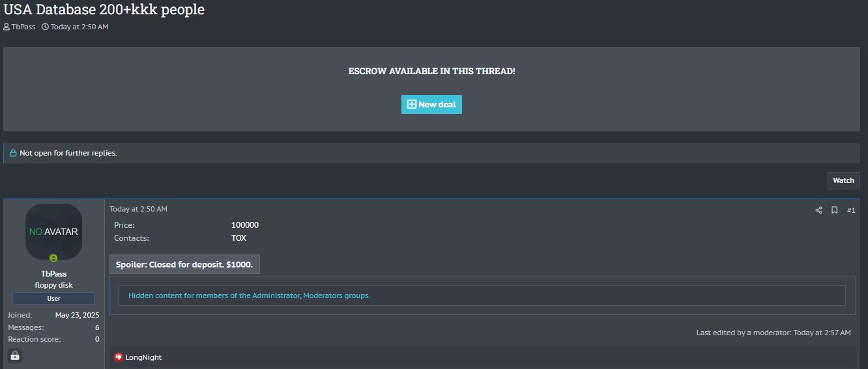The image size is (868, 369).
Task: Click the green online status indicator under avatar
Action: [53, 258]
